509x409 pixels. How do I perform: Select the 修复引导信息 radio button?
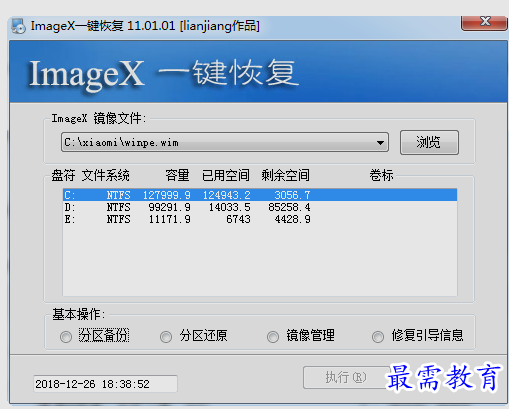(378, 337)
